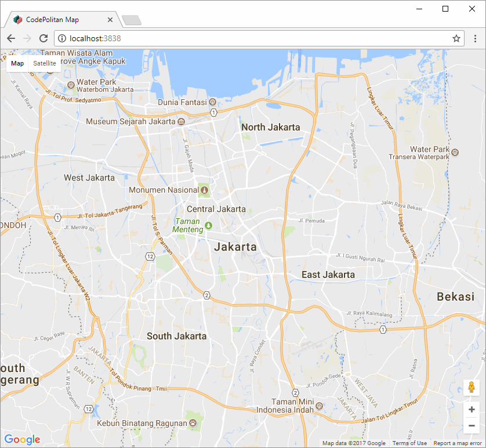Click the Central Jakarta label
The height and width of the screenshot is (448, 486).
pyautogui.click(x=216, y=209)
